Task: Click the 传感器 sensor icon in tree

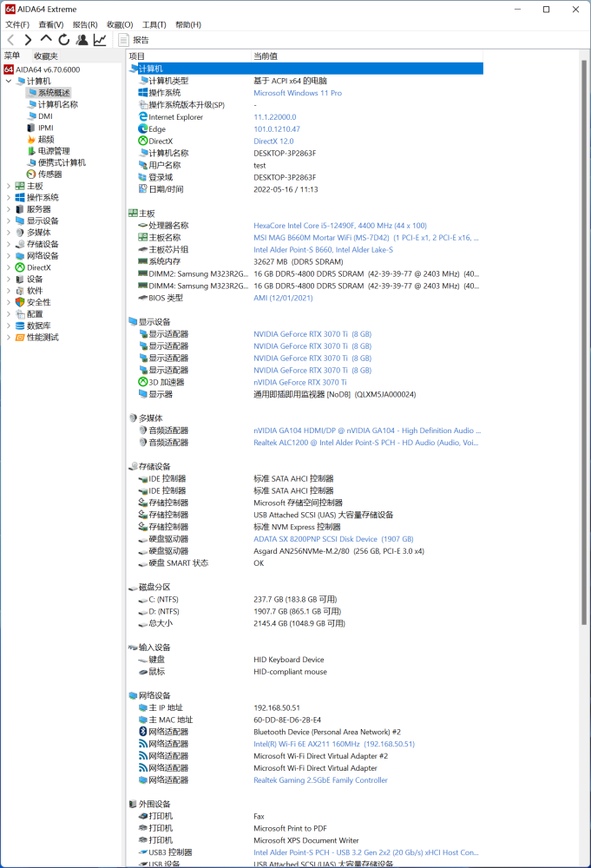Action: coord(31,174)
